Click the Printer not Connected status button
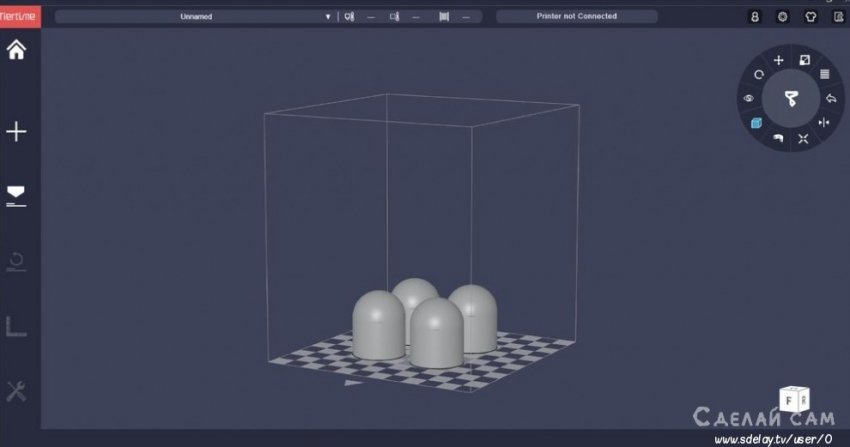This screenshot has width=850, height=447. click(577, 17)
